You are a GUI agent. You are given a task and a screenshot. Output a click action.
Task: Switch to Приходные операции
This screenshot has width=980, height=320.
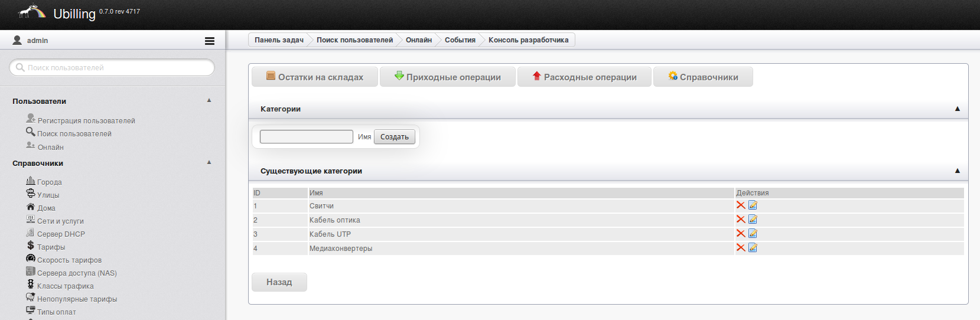click(x=447, y=77)
